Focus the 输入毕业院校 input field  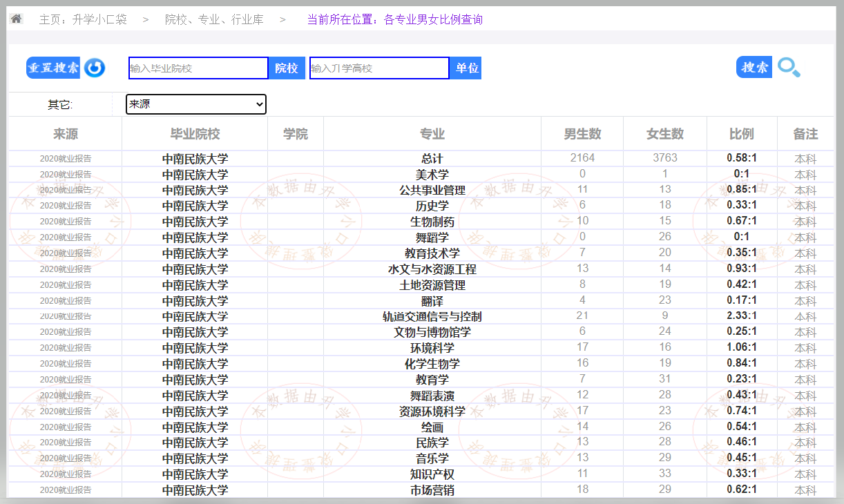click(198, 68)
